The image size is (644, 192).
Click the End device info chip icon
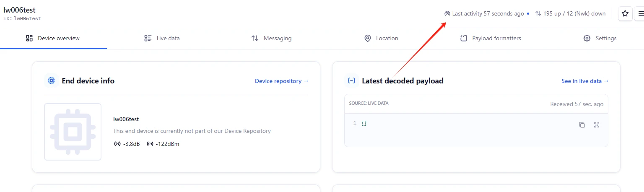(x=51, y=80)
